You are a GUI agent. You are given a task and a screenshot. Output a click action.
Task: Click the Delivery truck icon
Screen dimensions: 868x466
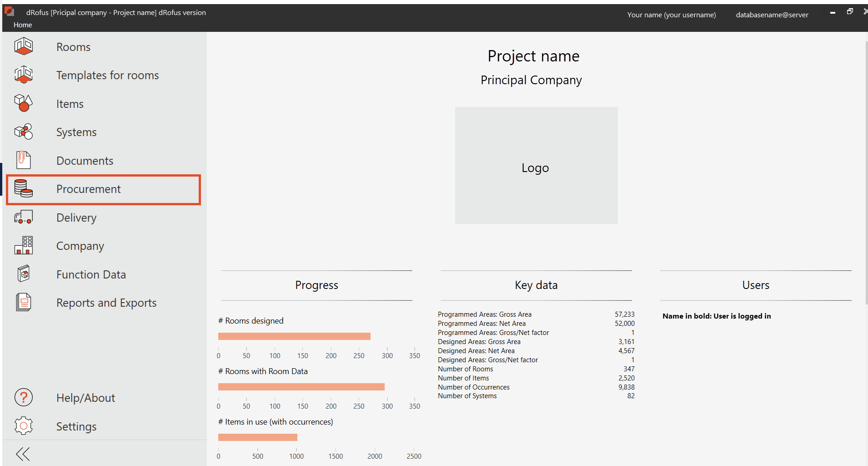point(24,217)
